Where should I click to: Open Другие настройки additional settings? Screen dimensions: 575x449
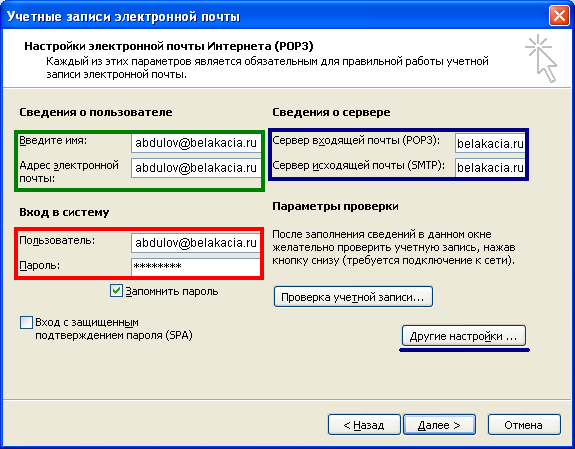[464, 336]
